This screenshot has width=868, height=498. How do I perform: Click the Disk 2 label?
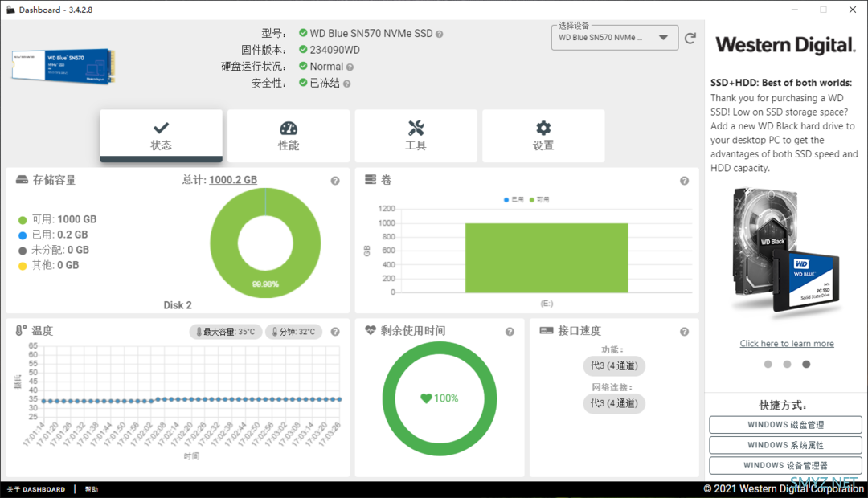tap(178, 305)
